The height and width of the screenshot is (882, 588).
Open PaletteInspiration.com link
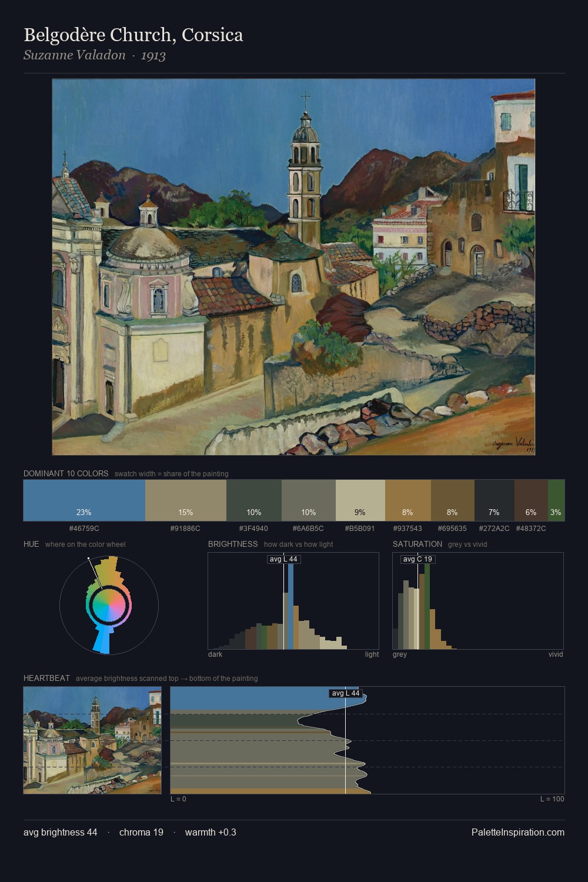coord(518,832)
